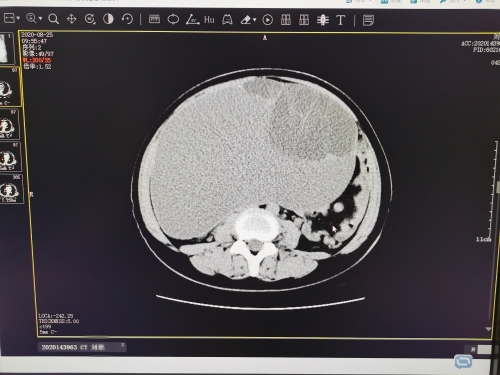Click the reset rotation icon
This screenshot has width=500, height=375.
[x=127, y=19]
